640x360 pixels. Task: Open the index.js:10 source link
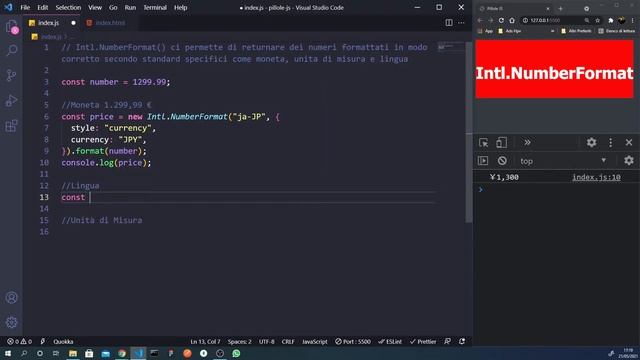pos(596,177)
